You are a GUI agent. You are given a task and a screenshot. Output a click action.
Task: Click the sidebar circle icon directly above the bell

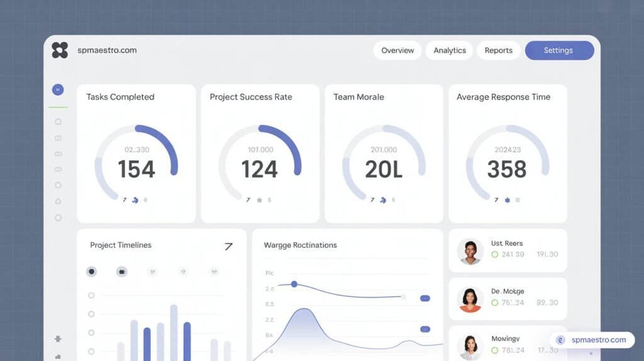coord(58,186)
